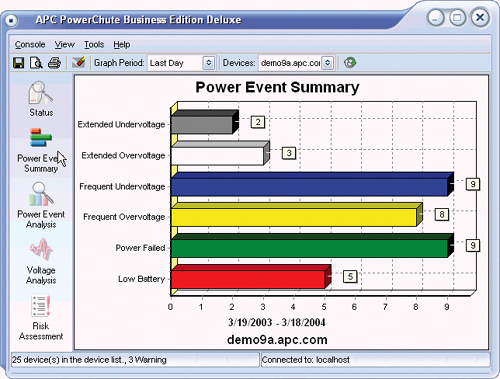Click the device list status bar text

coord(89,360)
